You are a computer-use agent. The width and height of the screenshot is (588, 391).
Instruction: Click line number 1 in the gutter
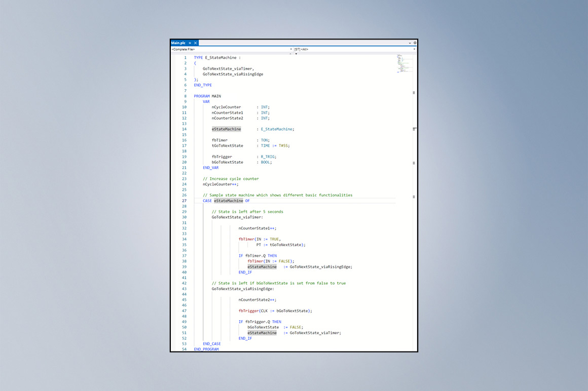click(185, 58)
